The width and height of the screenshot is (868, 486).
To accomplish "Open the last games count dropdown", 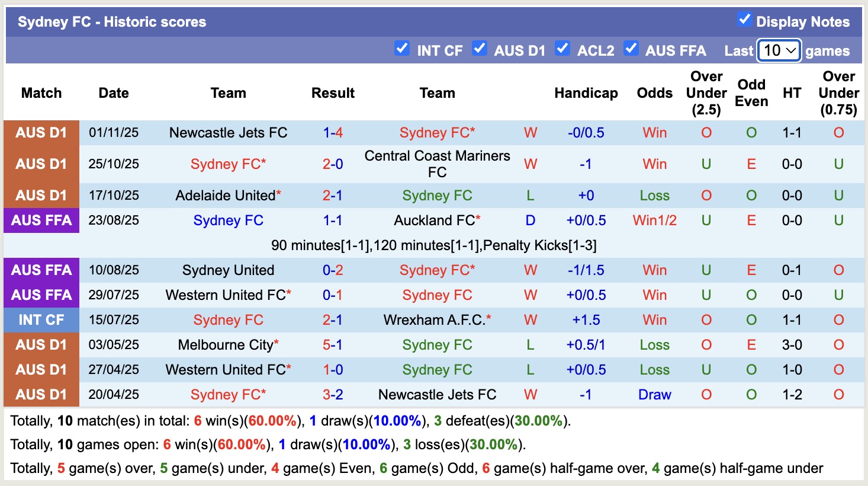I will [x=779, y=50].
